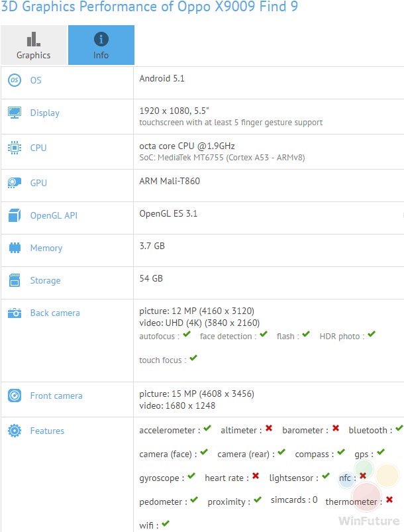Image resolution: width=404 pixels, height=532 pixels.
Task: Click the Features gear icon
Action: tap(15, 431)
